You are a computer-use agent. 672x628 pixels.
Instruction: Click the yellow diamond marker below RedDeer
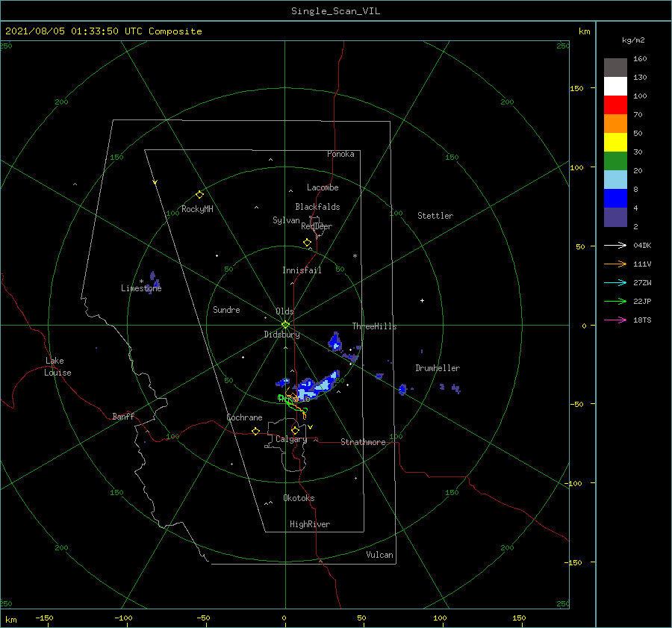307,243
